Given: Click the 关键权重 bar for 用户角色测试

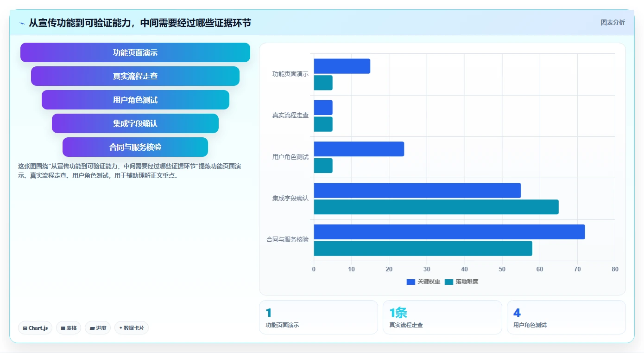Looking at the screenshot, I should click(x=359, y=149).
